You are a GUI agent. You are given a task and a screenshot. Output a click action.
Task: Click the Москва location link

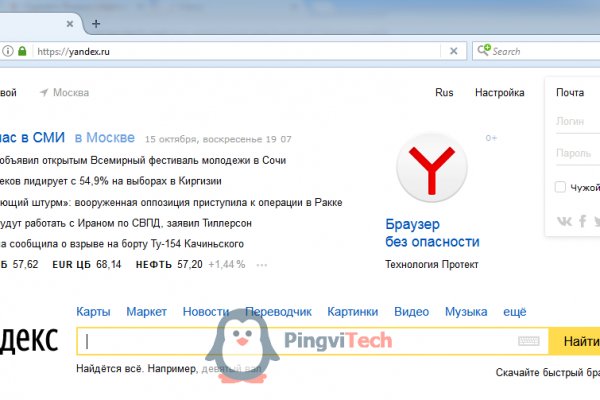pos(70,93)
